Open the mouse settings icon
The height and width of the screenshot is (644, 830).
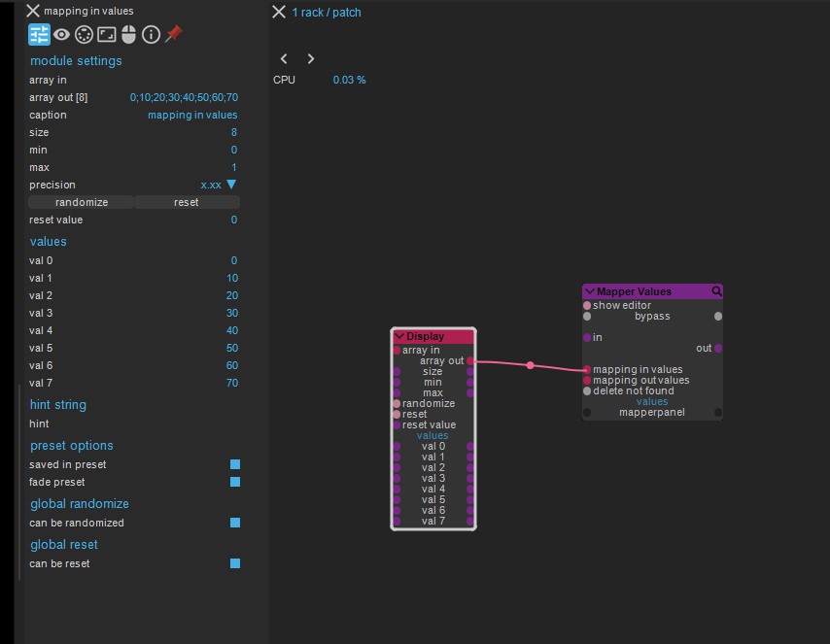[x=128, y=35]
